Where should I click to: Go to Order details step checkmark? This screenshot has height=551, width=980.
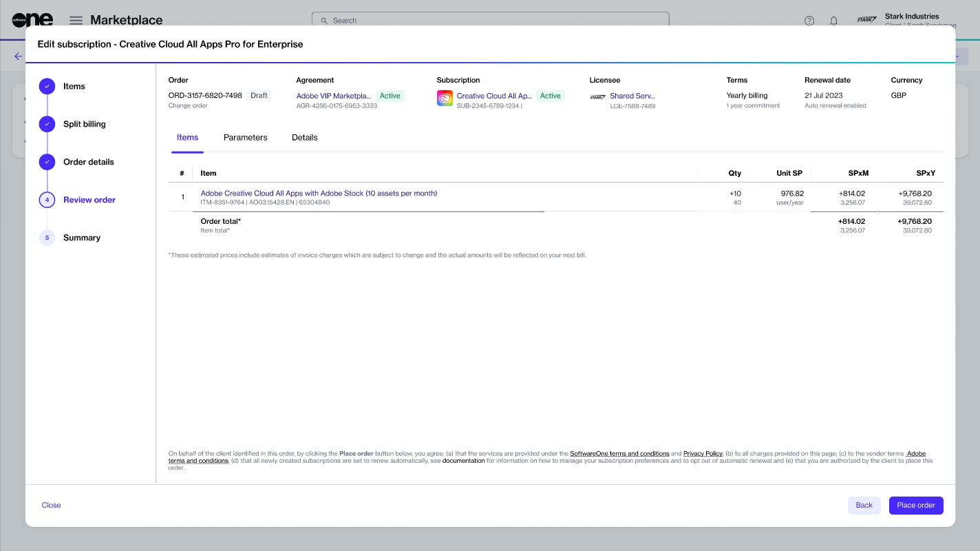pos(47,162)
